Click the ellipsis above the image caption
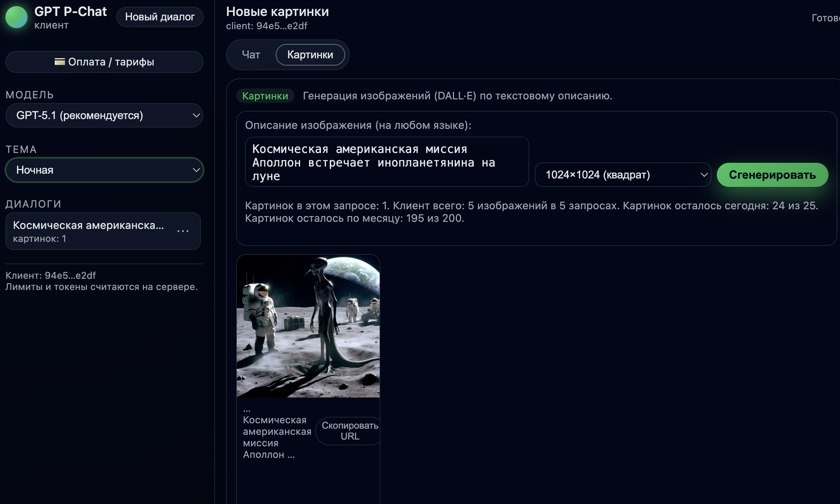This screenshot has height=504, width=840. click(247, 410)
